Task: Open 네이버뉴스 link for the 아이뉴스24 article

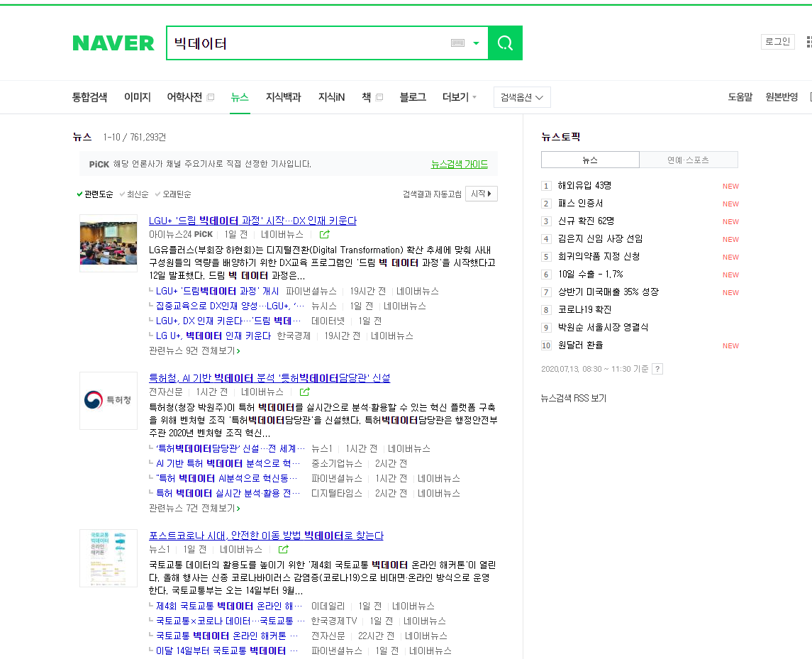Action: coord(282,235)
